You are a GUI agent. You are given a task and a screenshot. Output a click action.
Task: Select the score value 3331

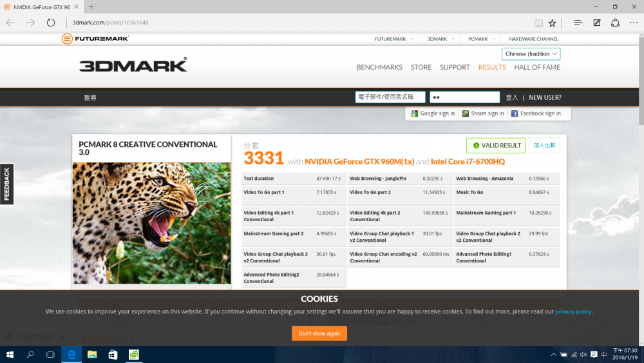point(263,158)
